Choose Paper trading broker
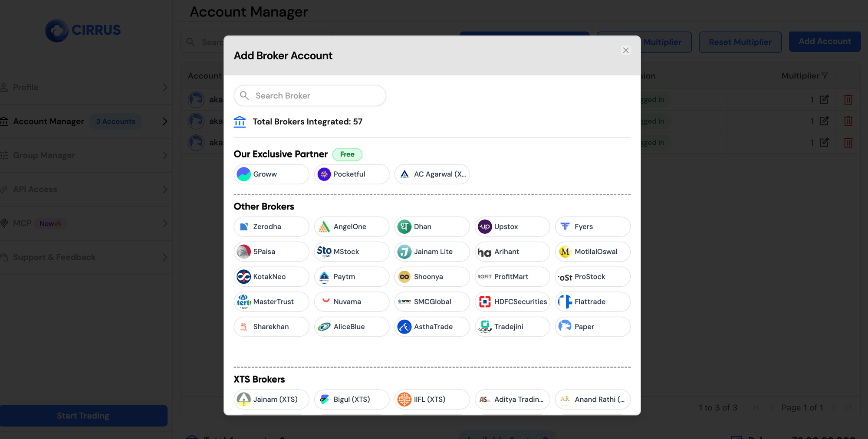 (592, 327)
